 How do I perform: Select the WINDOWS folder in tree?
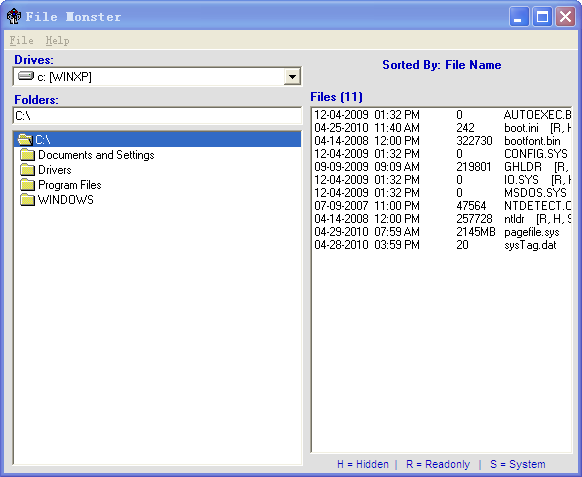66,200
